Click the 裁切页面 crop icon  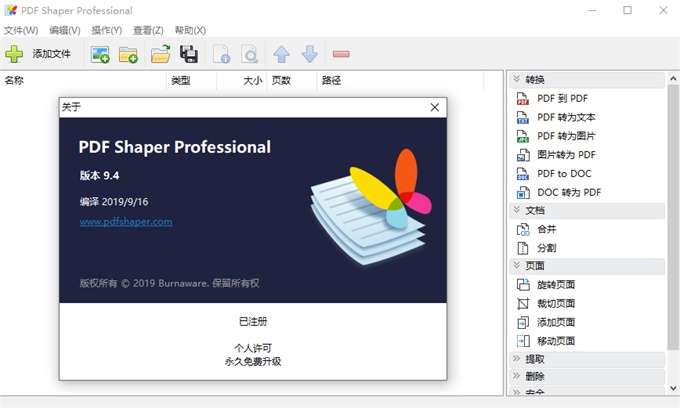click(x=523, y=304)
